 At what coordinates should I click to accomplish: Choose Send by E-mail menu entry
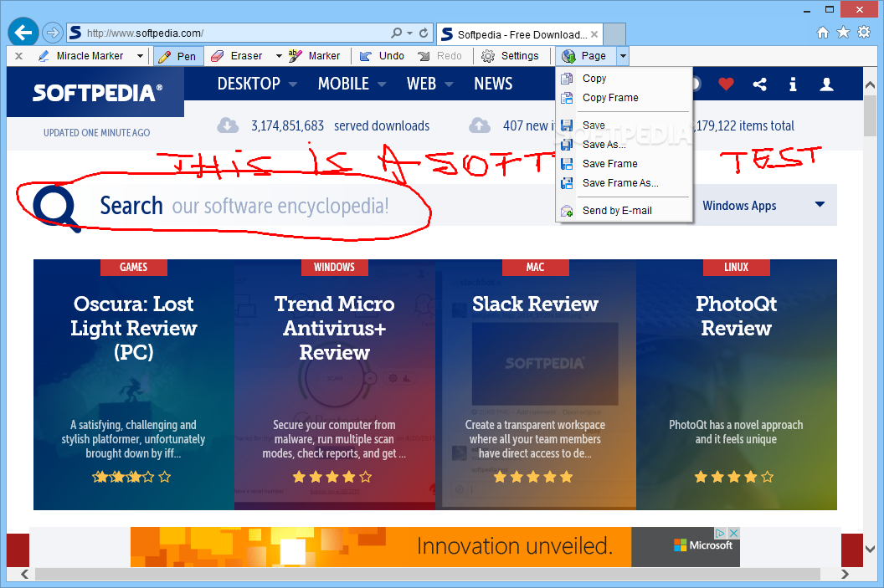coord(624,210)
